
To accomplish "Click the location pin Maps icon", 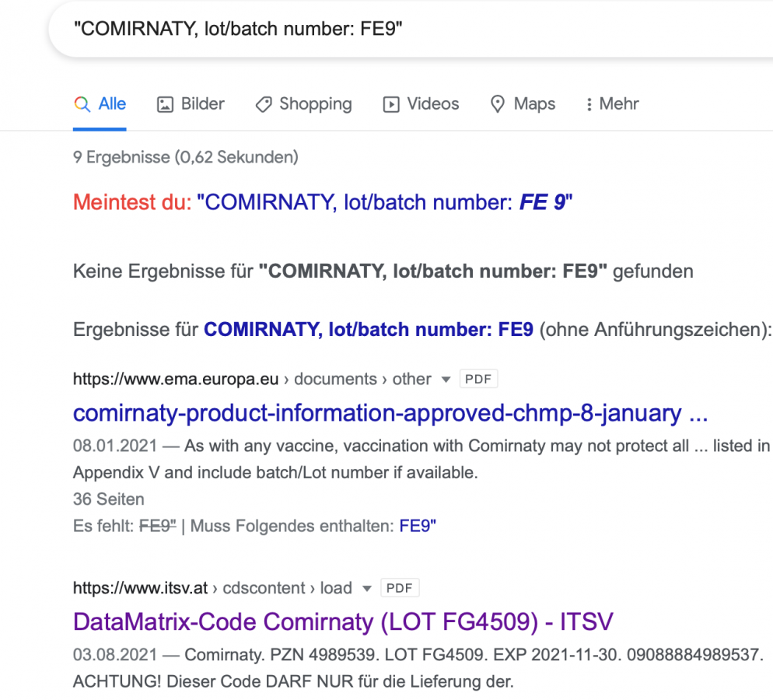I will coord(498,104).
